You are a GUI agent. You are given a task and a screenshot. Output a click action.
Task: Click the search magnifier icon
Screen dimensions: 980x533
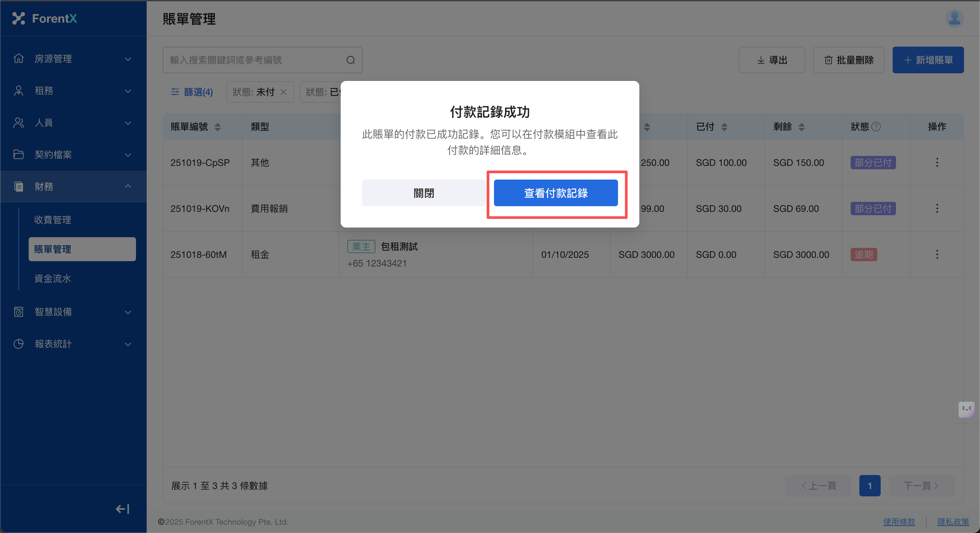tap(350, 60)
